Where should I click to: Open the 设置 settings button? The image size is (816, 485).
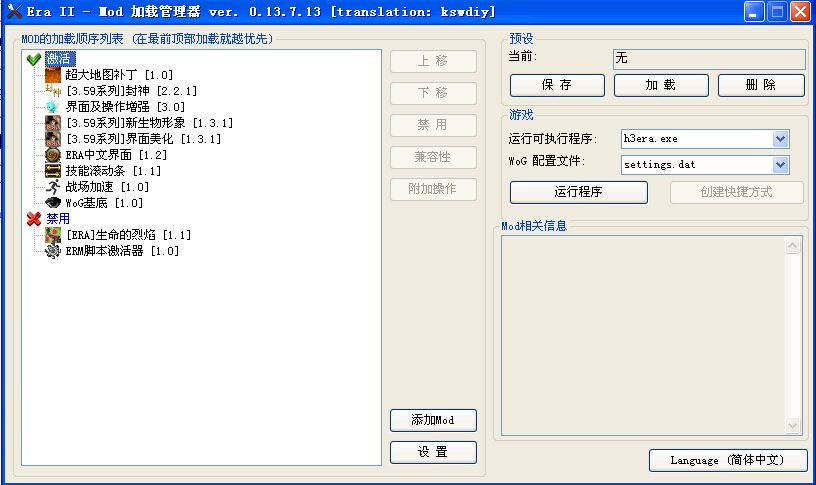[x=433, y=452]
